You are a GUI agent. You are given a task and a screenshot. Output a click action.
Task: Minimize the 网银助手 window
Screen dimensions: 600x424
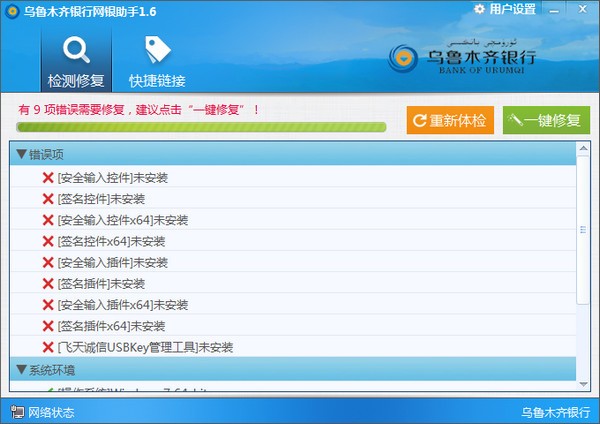click(x=554, y=10)
